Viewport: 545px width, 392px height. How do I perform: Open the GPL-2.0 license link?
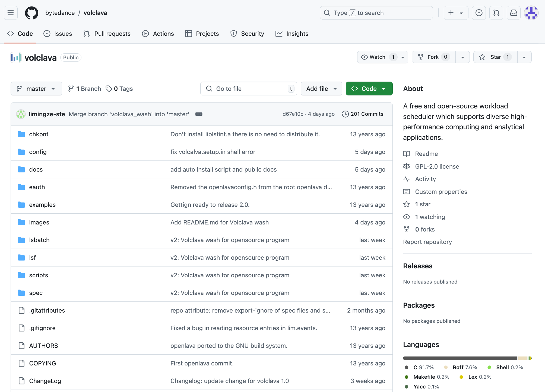[x=437, y=166]
